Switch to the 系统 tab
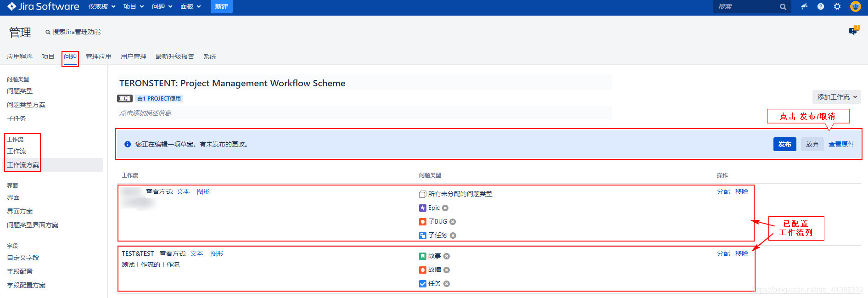Screen dimensions: 868x298 [210, 56]
